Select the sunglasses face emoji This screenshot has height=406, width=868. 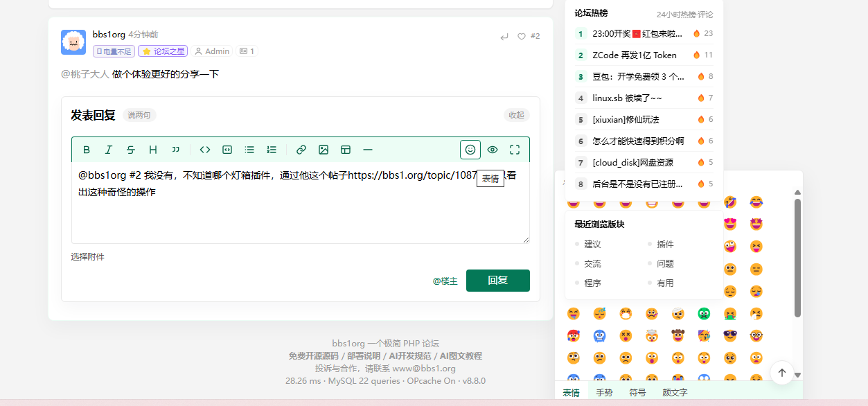[730, 335]
